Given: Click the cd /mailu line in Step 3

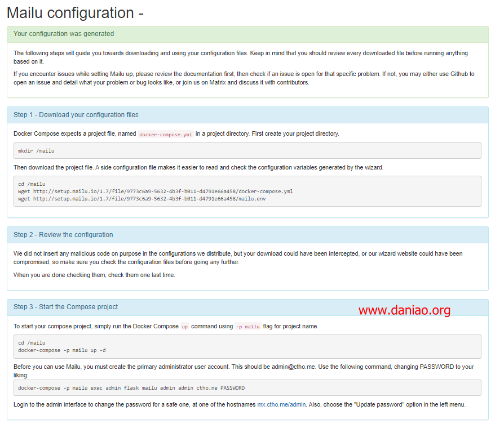Looking at the screenshot, I should coord(32,343).
